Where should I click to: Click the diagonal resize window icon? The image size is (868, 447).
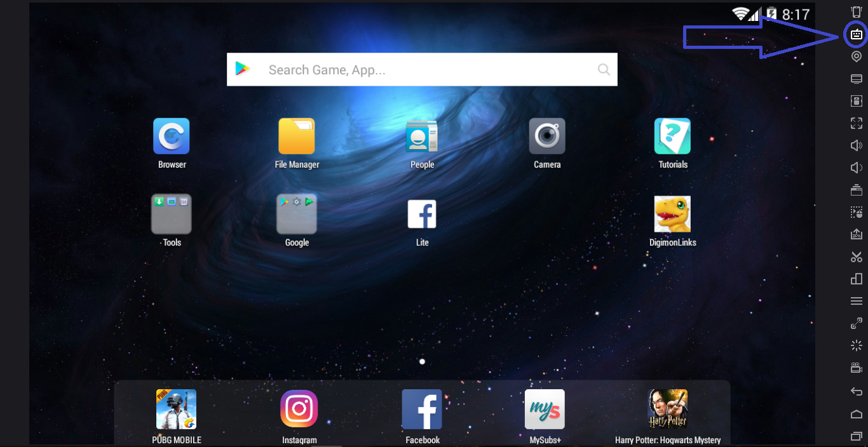coord(857,323)
